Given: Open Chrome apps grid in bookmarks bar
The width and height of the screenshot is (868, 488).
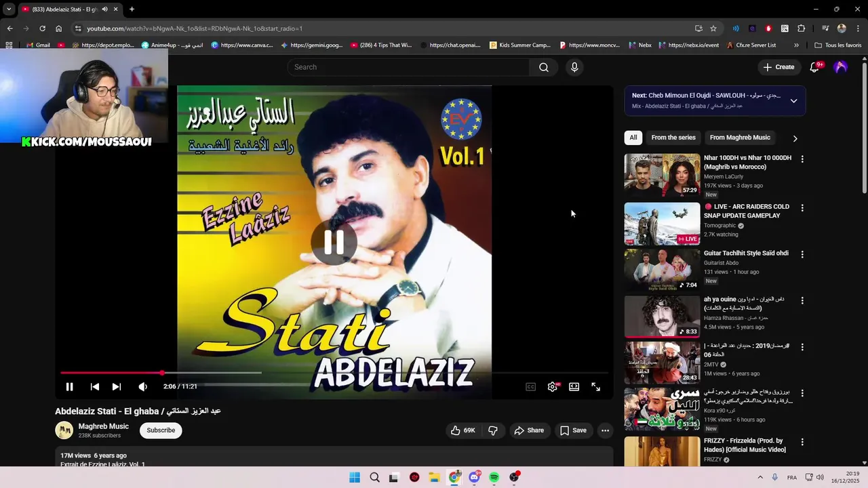Looking at the screenshot, I should coord(9,45).
